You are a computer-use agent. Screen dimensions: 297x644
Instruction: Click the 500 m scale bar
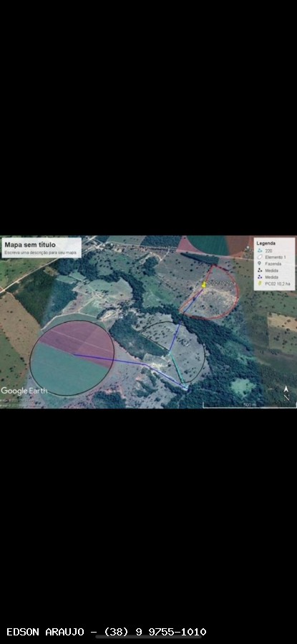[249, 406]
